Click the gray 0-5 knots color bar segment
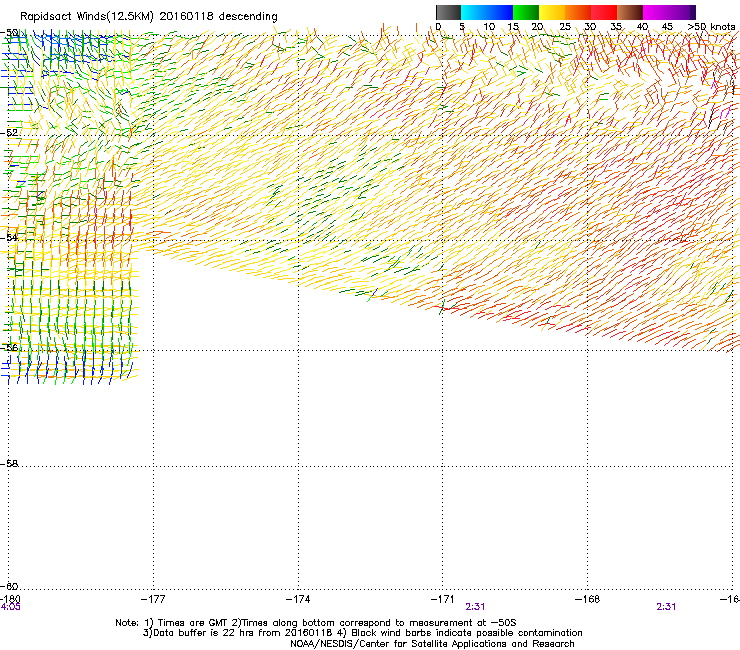The width and height of the screenshot is (740, 650). [x=448, y=12]
